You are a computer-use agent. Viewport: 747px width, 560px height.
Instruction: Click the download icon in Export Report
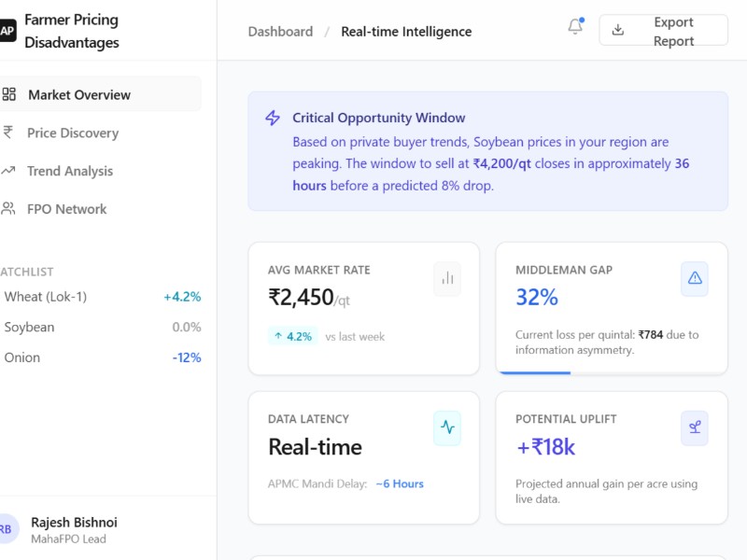[x=617, y=30]
